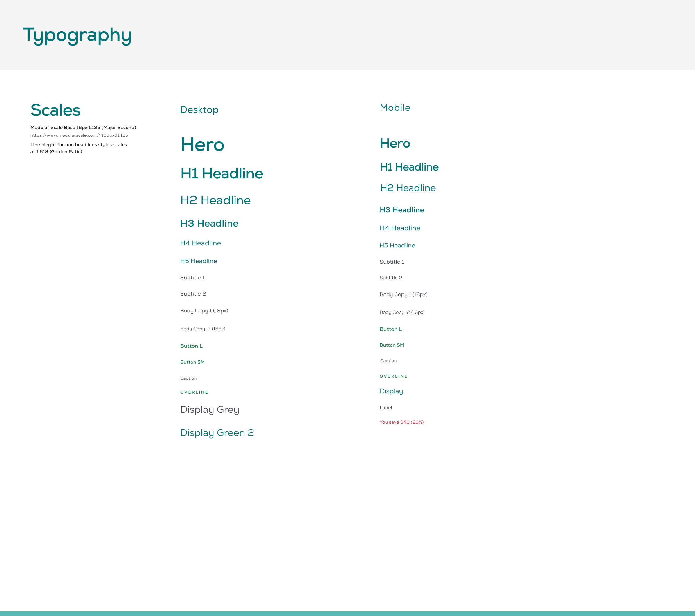This screenshot has height=616, width=695.
Task: Select desktop H2 Headline text
Action: [215, 200]
